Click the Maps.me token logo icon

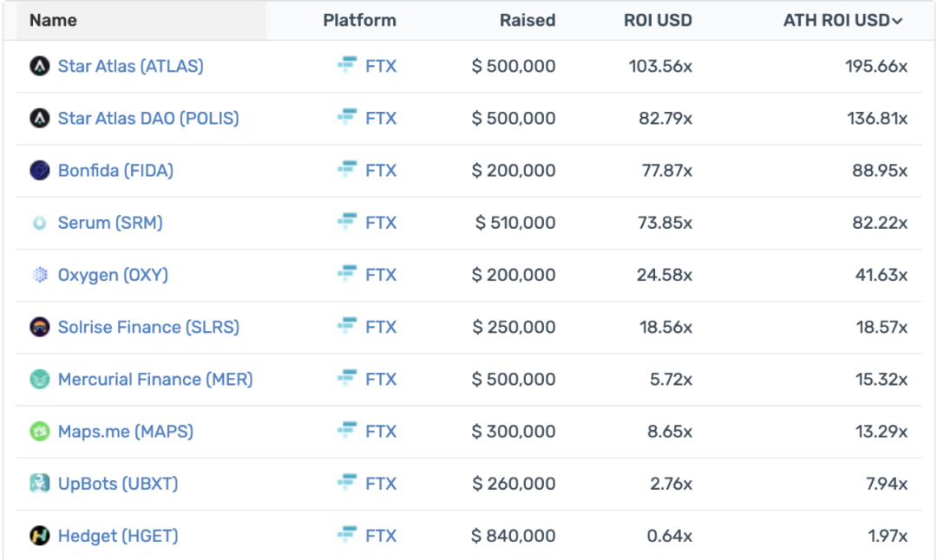pos(40,431)
